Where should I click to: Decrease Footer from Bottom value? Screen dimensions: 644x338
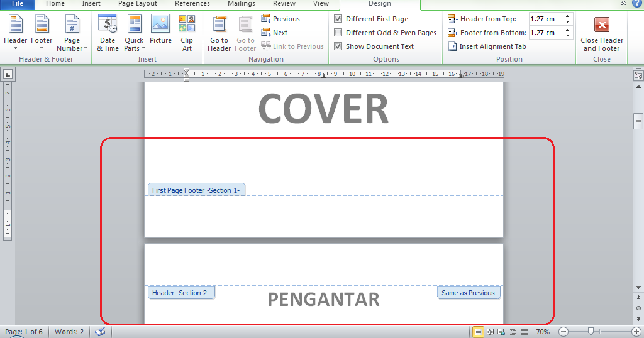[x=567, y=36]
